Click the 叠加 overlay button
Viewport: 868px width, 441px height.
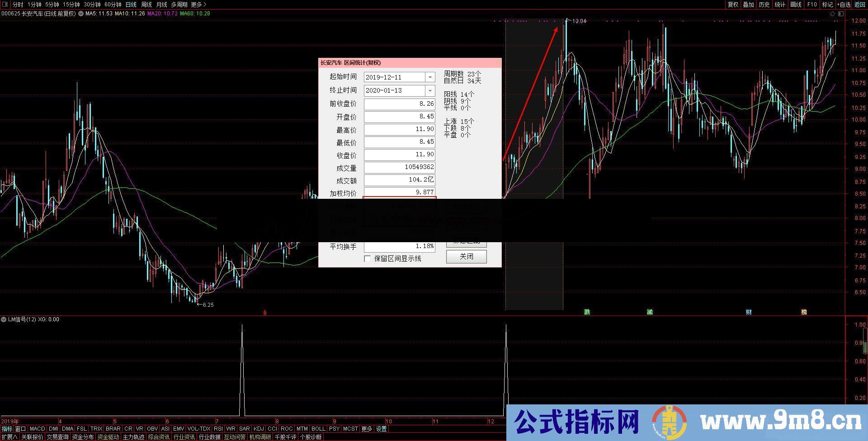(x=749, y=5)
